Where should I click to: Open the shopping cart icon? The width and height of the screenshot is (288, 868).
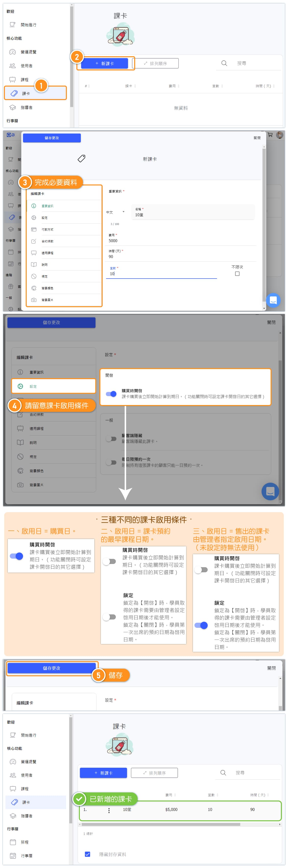point(270,135)
